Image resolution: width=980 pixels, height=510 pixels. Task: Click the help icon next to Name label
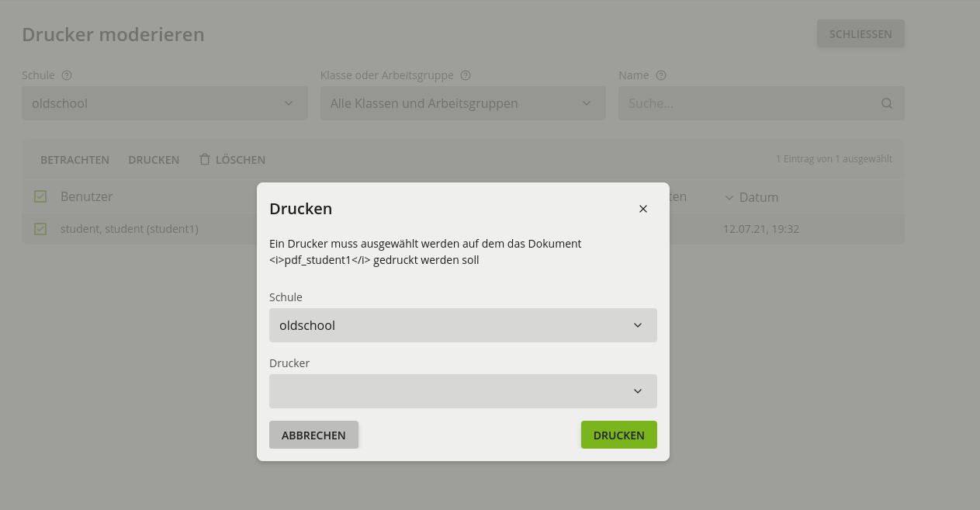coord(661,75)
